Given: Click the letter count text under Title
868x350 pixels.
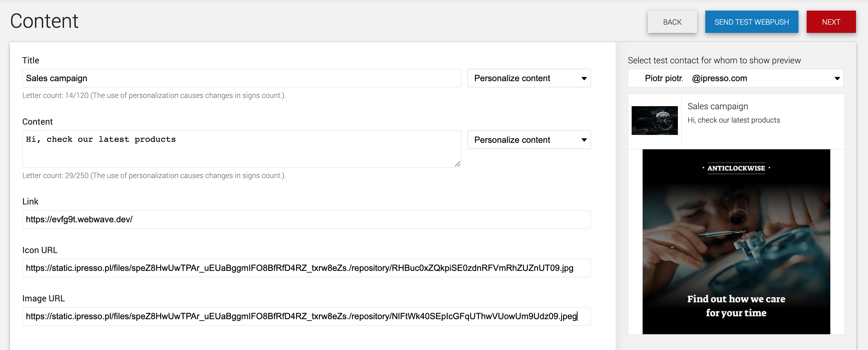Looking at the screenshot, I should pos(154,95).
